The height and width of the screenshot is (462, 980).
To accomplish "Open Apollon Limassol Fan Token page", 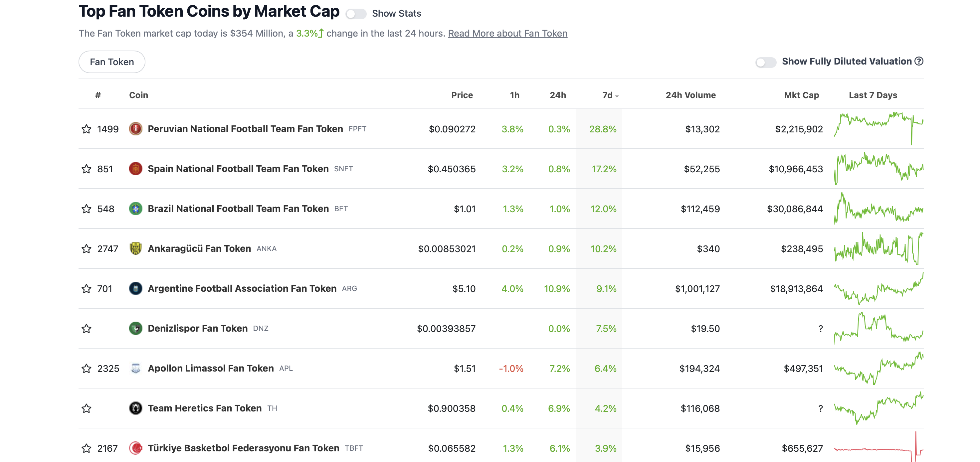I will pos(211,368).
